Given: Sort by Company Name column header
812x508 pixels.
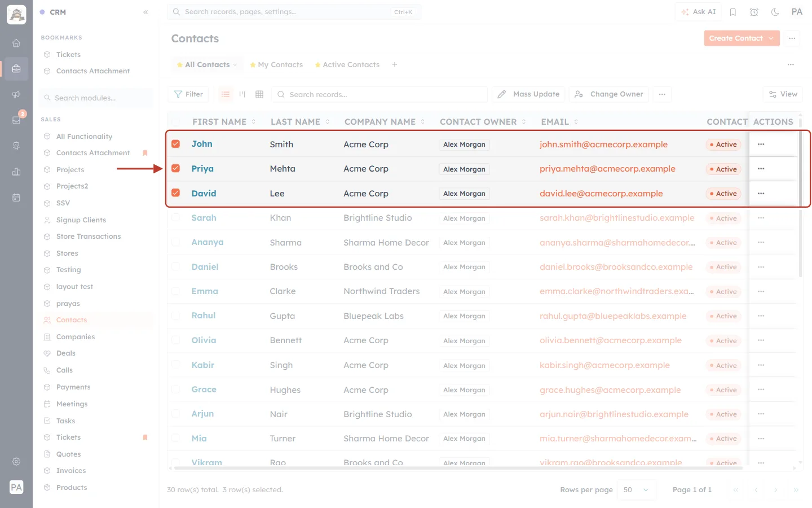Looking at the screenshot, I should pyautogui.click(x=385, y=122).
